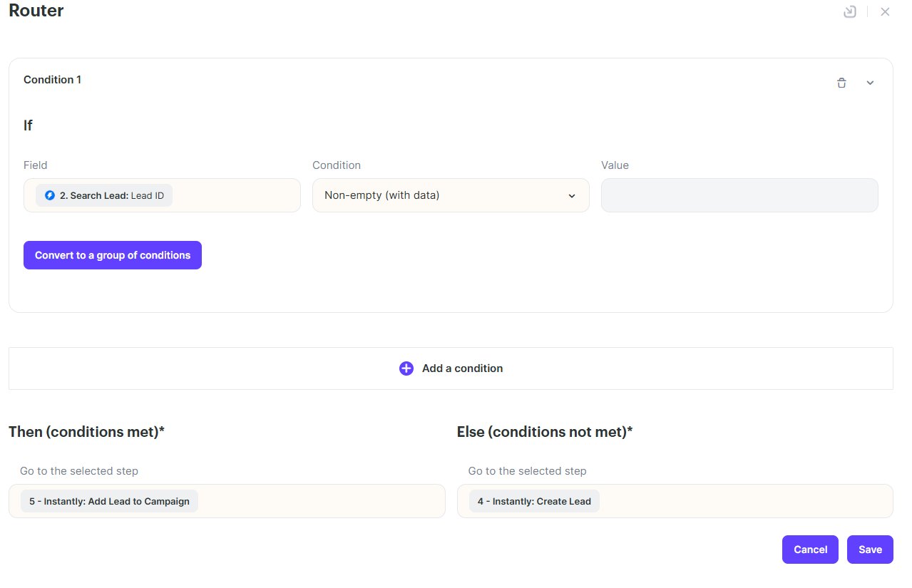912x588 pixels.
Task: Click Convert to a group of conditions
Action: (x=113, y=255)
